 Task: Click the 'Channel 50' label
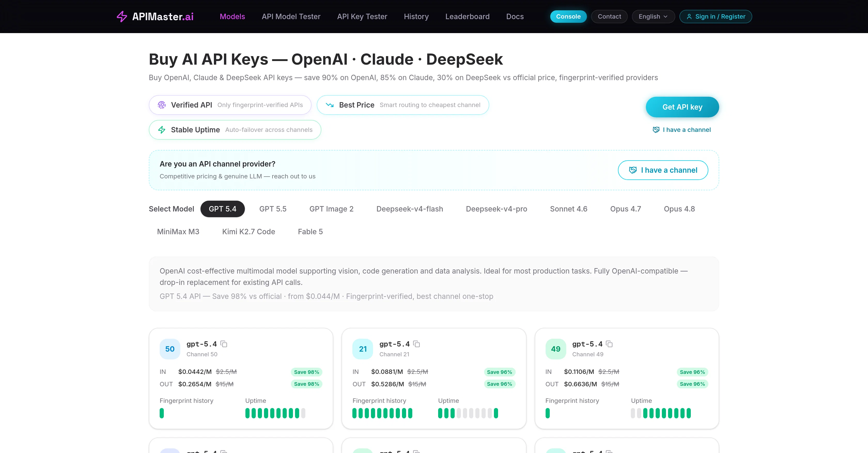[202, 354]
